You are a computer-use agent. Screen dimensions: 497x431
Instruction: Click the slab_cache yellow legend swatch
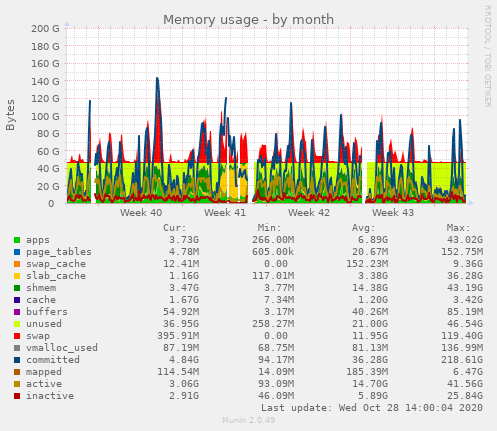coord(17,276)
